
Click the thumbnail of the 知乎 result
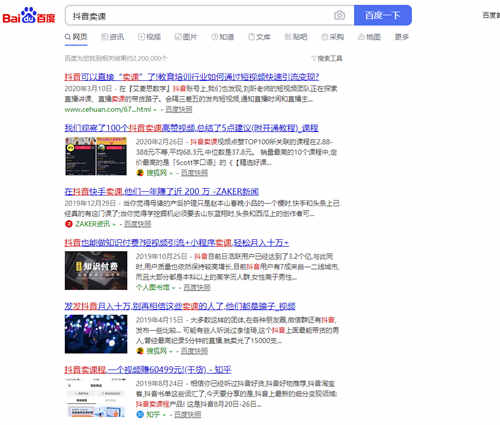(96, 398)
